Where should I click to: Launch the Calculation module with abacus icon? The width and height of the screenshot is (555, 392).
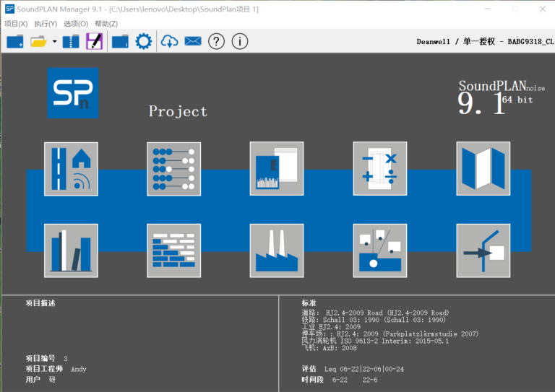coord(173,169)
